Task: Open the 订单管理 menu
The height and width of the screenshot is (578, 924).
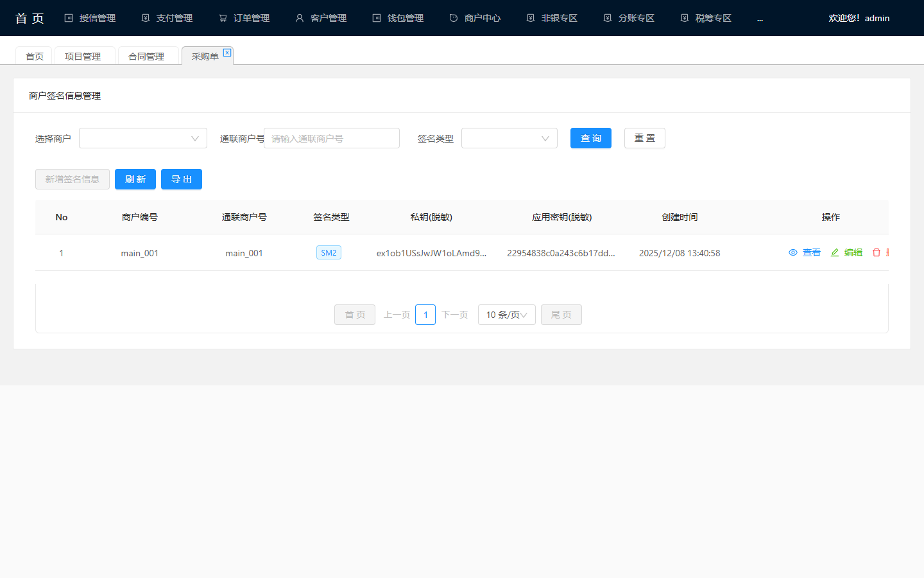Action: [x=244, y=18]
